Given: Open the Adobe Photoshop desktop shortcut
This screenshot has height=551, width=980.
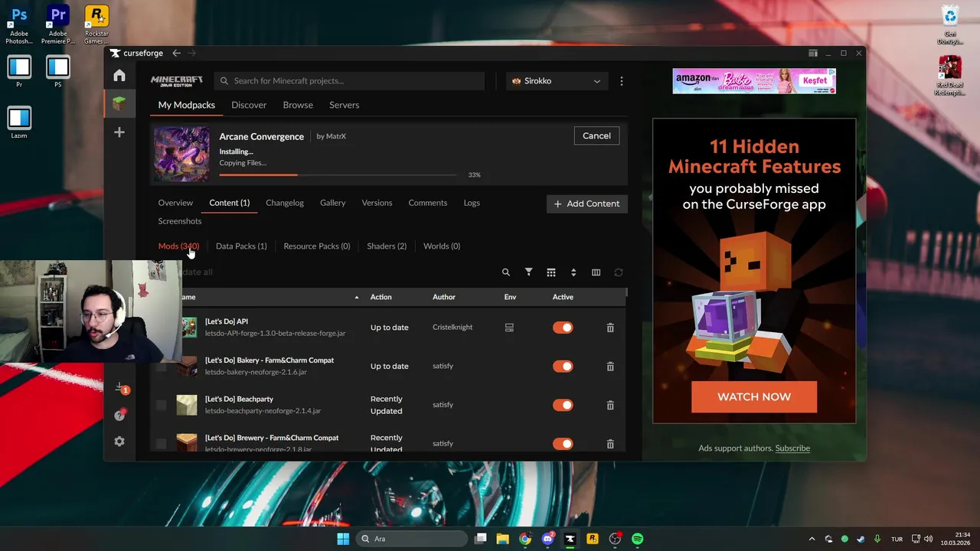Looking at the screenshot, I should pos(19,24).
